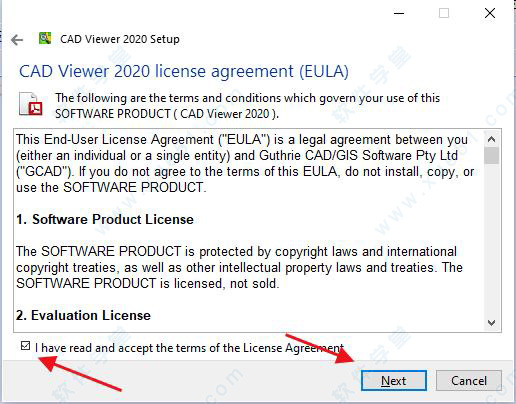Click the Cancel button
The height and width of the screenshot is (404, 516).
coord(469,380)
